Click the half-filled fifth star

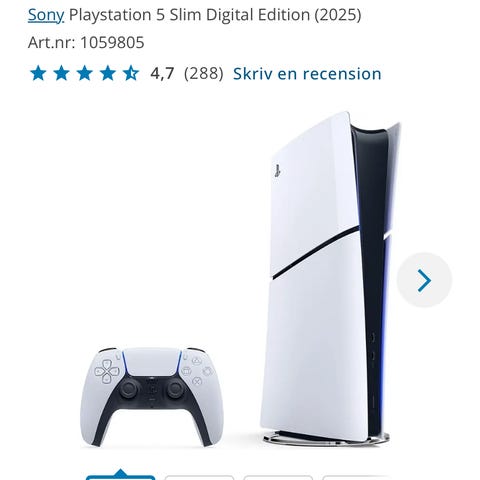point(131,73)
